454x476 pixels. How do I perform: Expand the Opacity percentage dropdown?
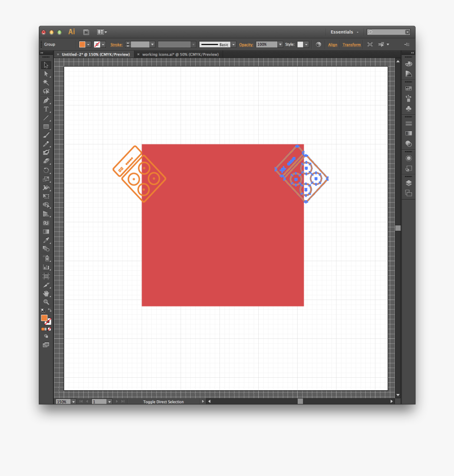coord(280,44)
